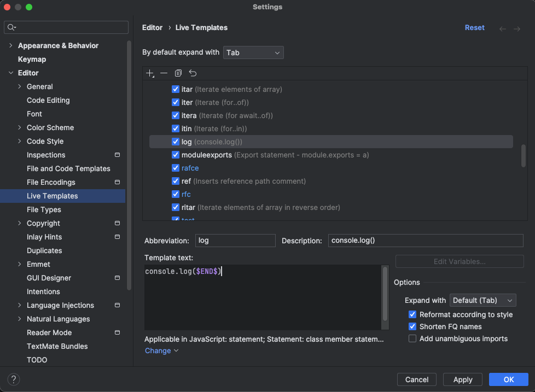Click the navigate back arrow
Image resolution: width=535 pixels, height=392 pixels.
pyautogui.click(x=503, y=28)
